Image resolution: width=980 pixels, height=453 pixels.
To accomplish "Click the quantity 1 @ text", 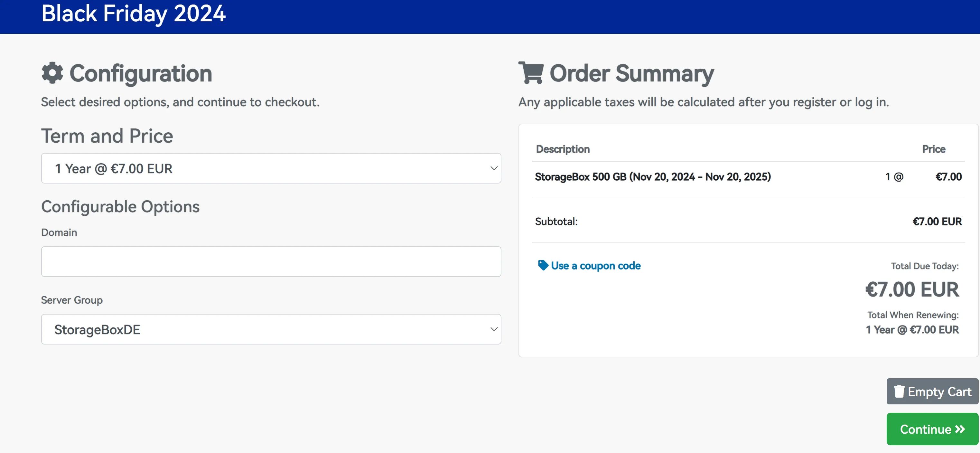I will pos(894,177).
